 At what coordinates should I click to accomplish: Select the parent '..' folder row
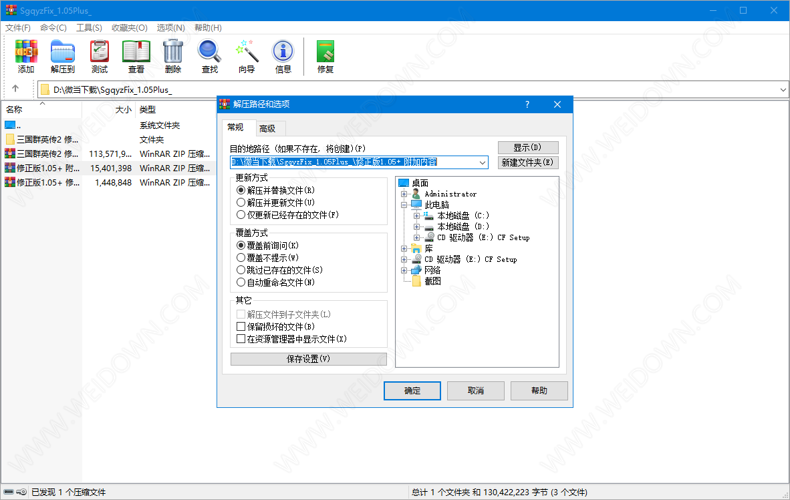pos(107,125)
